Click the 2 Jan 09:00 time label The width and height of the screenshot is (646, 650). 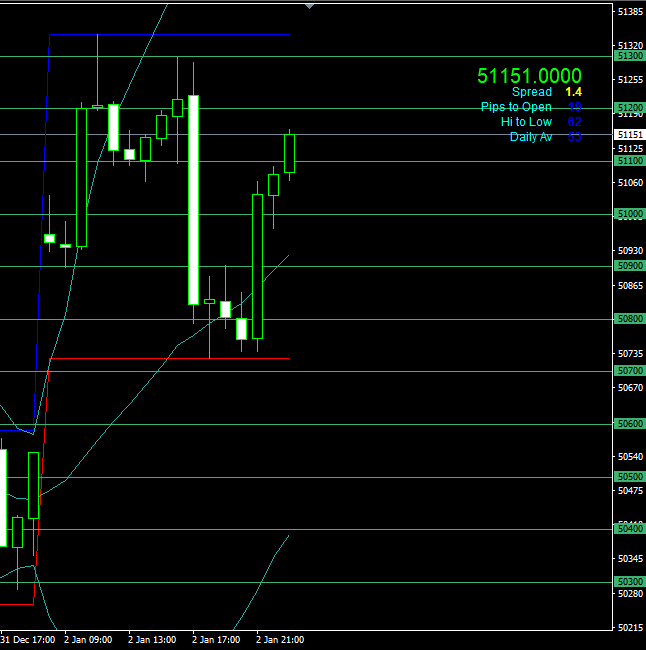click(88, 639)
